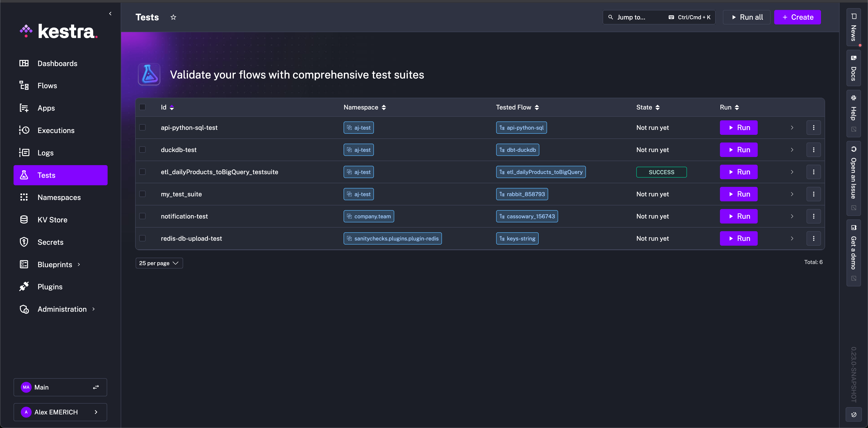Open row actions menu for api-python-sql-test
868x428 pixels.
[814, 128]
